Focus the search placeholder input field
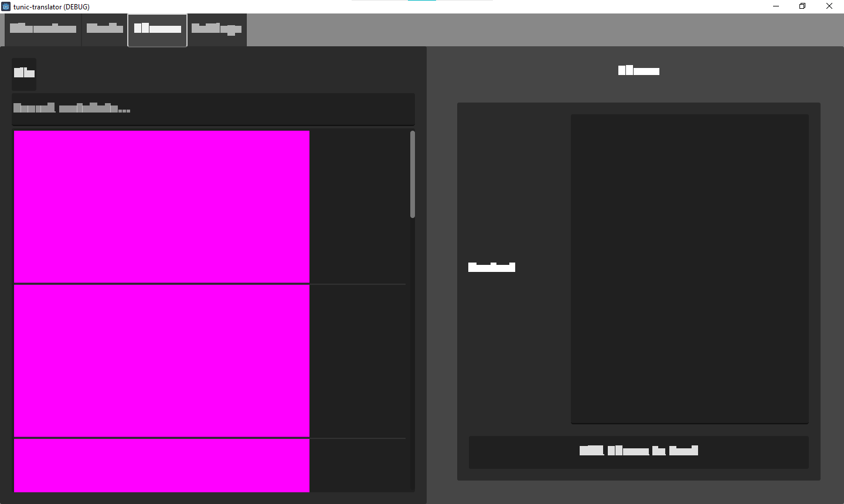Image resolution: width=844 pixels, height=504 pixels. tap(213, 109)
